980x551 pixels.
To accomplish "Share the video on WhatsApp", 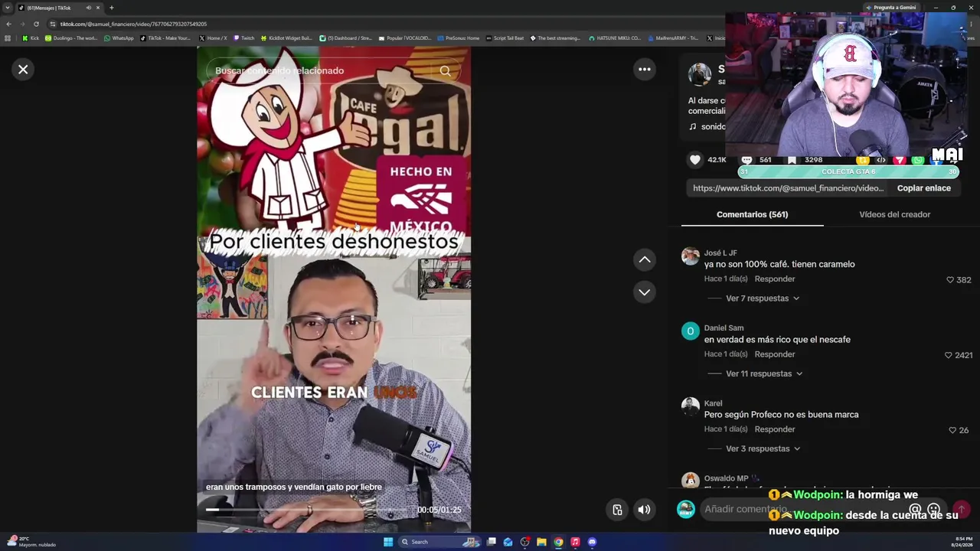I will pos(918,160).
